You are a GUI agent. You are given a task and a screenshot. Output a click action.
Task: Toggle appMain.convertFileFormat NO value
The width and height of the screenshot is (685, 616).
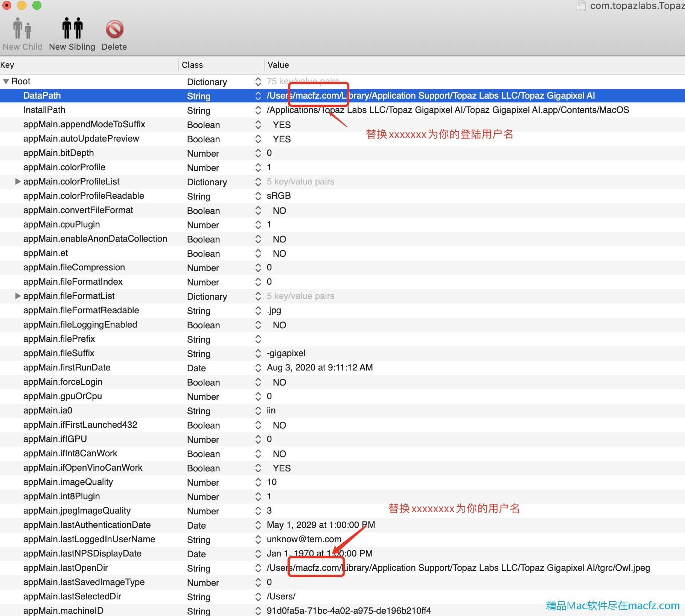point(279,210)
